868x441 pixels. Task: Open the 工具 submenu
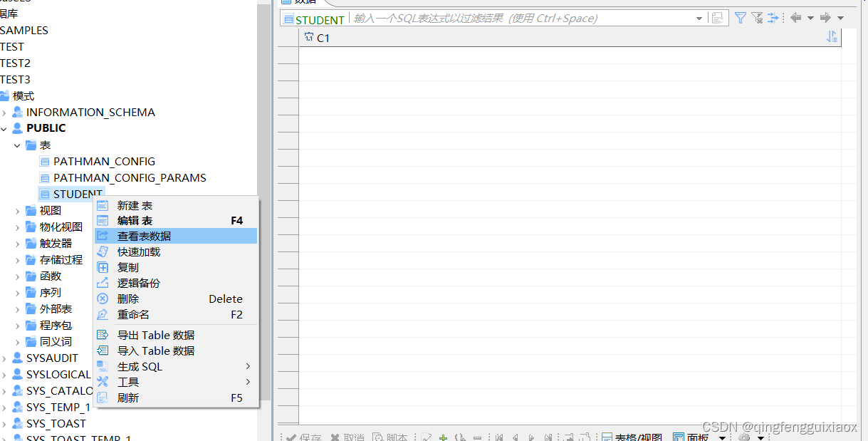[176, 382]
